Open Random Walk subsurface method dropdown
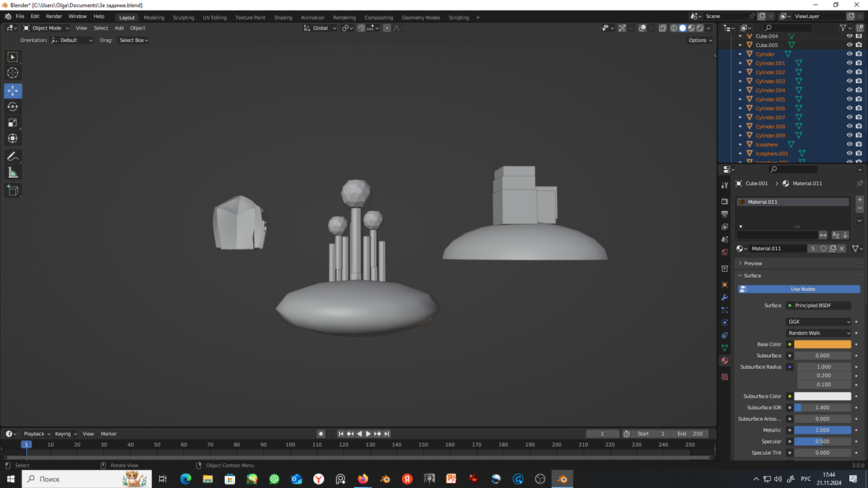 tap(819, 333)
